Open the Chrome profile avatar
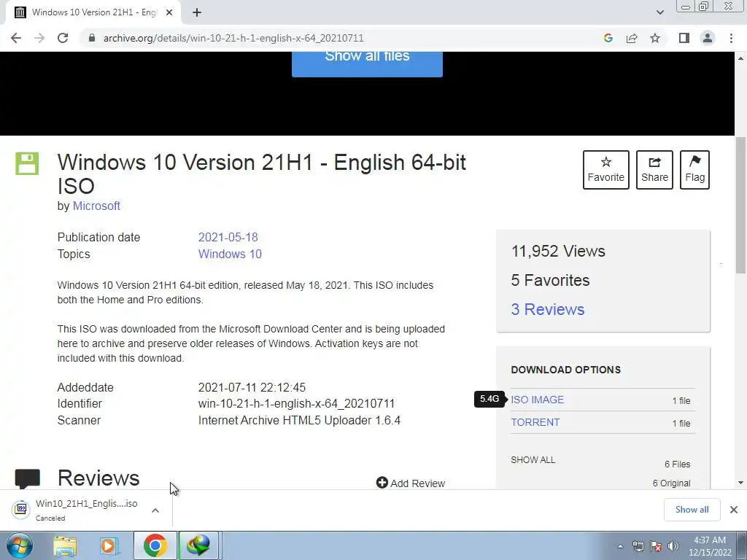The width and height of the screenshot is (747, 560). 708,38
